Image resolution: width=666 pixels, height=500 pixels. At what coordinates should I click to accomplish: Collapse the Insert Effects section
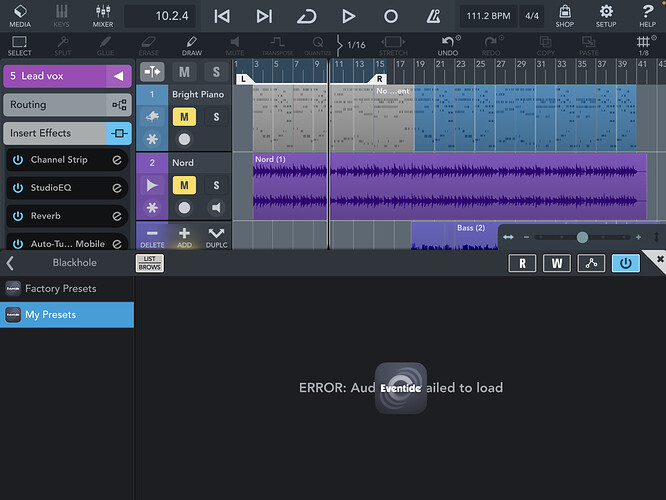click(x=68, y=133)
